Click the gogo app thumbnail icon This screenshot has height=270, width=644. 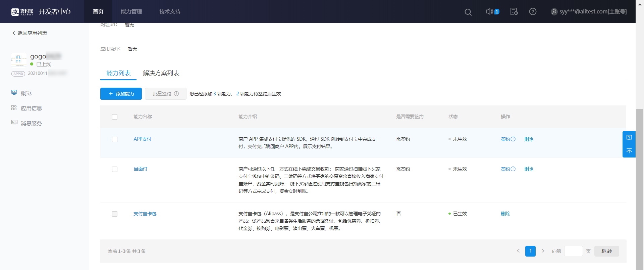click(x=19, y=60)
